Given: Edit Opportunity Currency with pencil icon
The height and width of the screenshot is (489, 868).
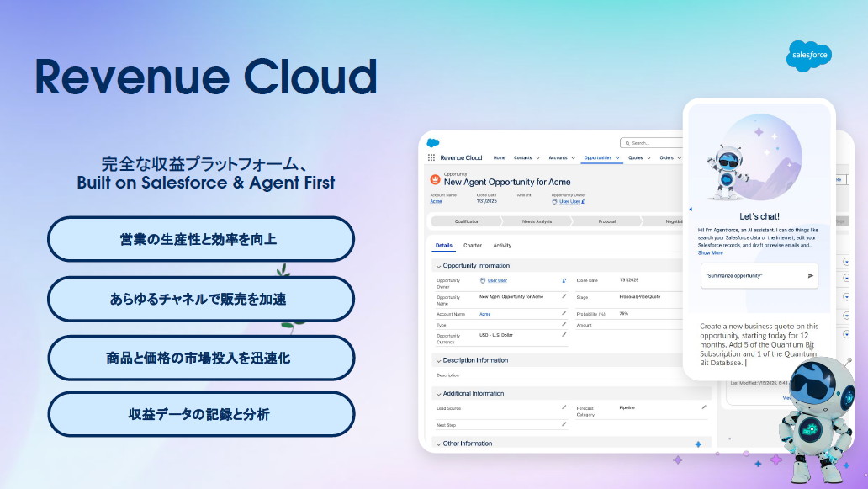Looking at the screenshot, I should click(x=564, y=334).
